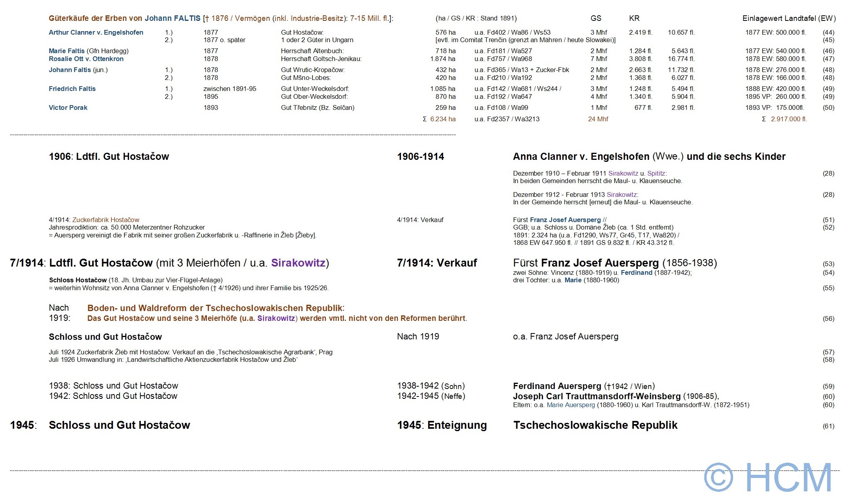Click Zuckerfabrik Hostačow brown text
The image size is (868, 502).
[x=105, y=220]
